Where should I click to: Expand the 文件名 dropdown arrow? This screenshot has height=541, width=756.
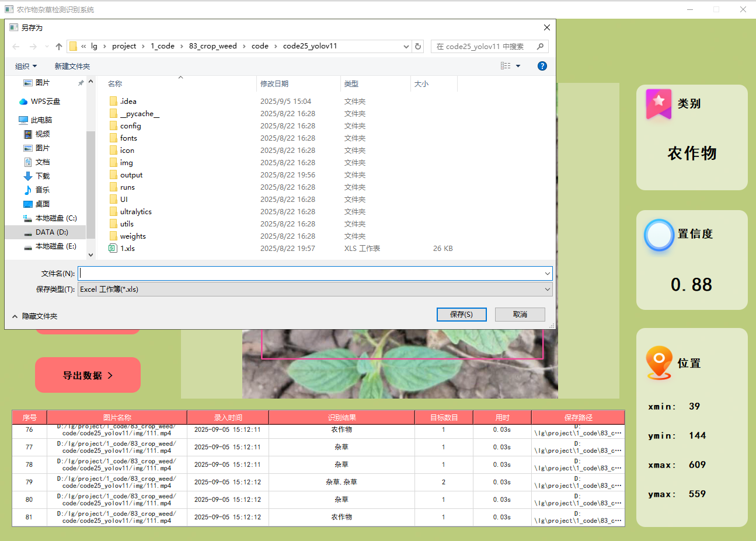(547, 273)
